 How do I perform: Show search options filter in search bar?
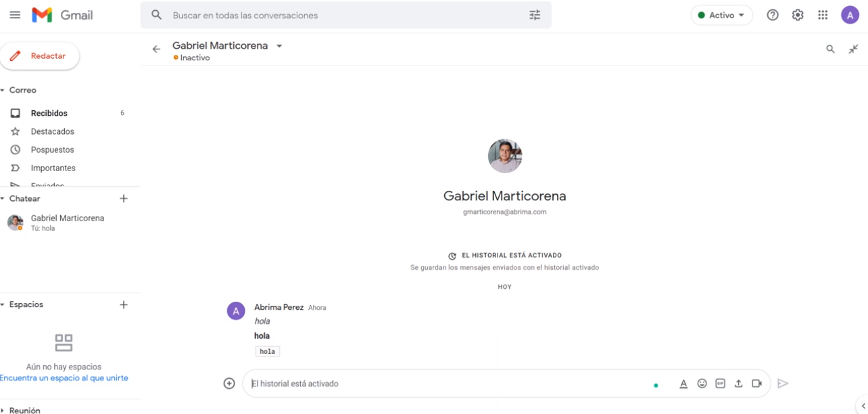[535, 15]
